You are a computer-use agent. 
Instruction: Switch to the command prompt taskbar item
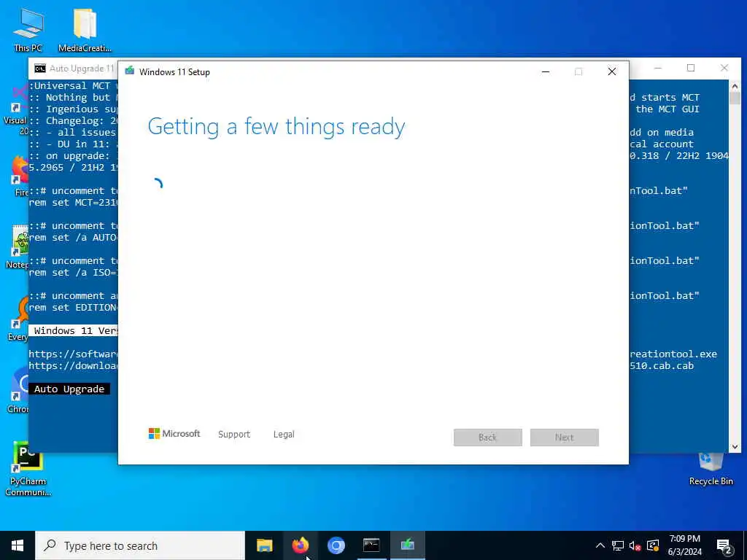point(371,545)
